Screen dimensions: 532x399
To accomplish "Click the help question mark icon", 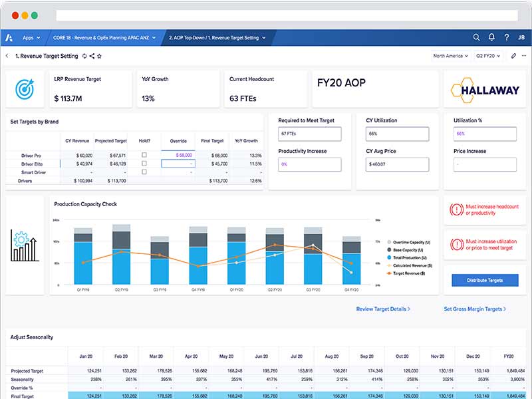I will (x=507, y=37).
